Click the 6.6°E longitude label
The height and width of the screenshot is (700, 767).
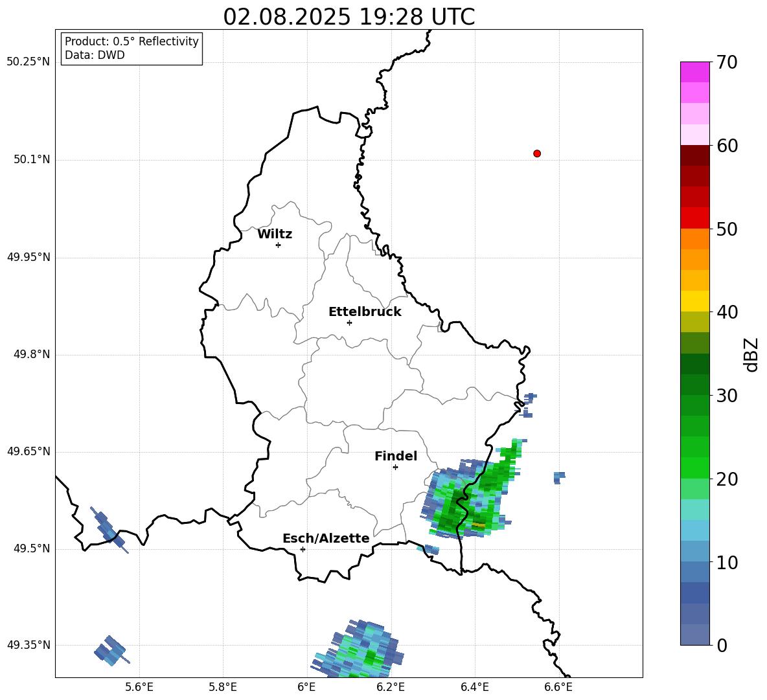tap(558, 687)
